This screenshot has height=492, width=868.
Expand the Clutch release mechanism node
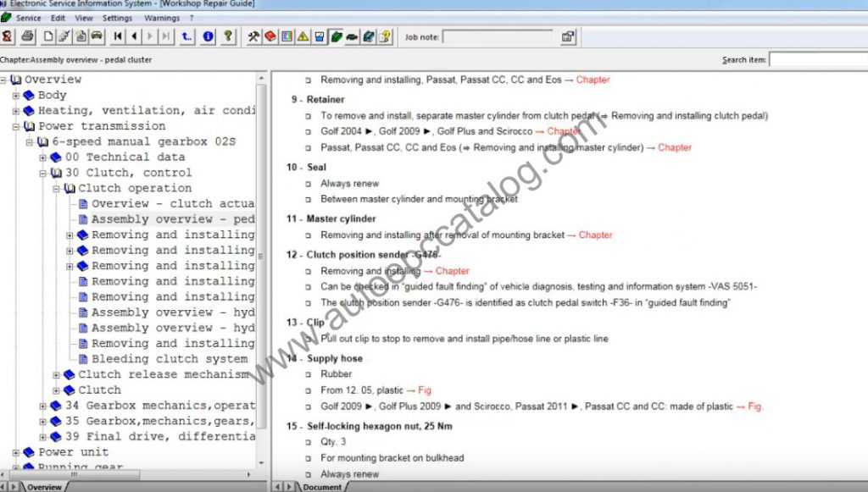(x=57, y=375)
